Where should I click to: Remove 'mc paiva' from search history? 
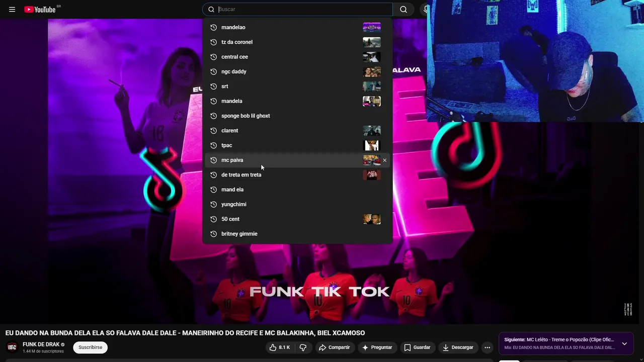(385, 160)
